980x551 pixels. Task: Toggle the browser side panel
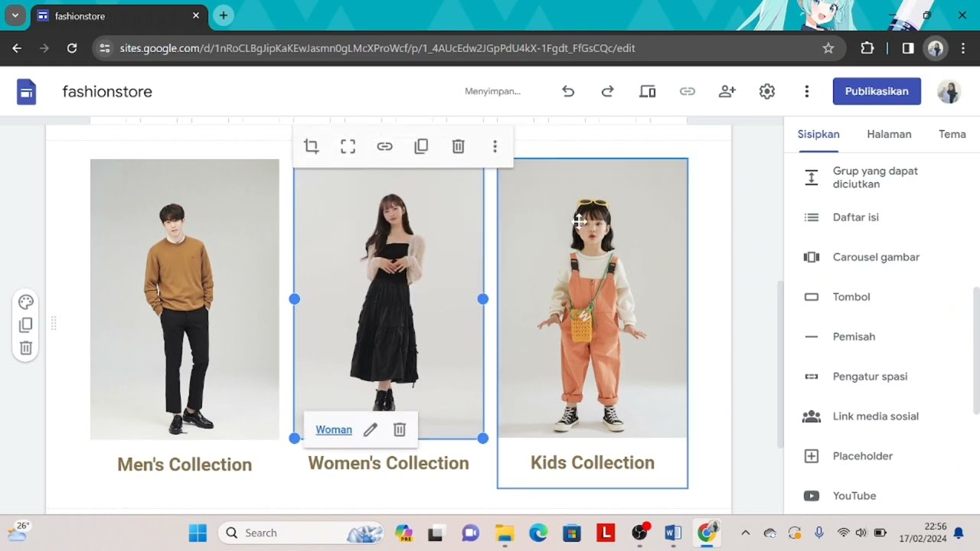908,48
